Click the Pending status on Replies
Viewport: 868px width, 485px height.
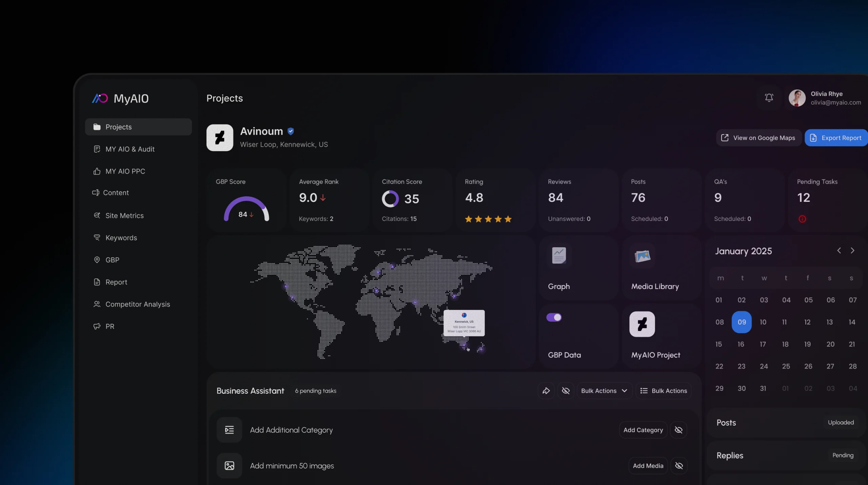click(843, 455)
